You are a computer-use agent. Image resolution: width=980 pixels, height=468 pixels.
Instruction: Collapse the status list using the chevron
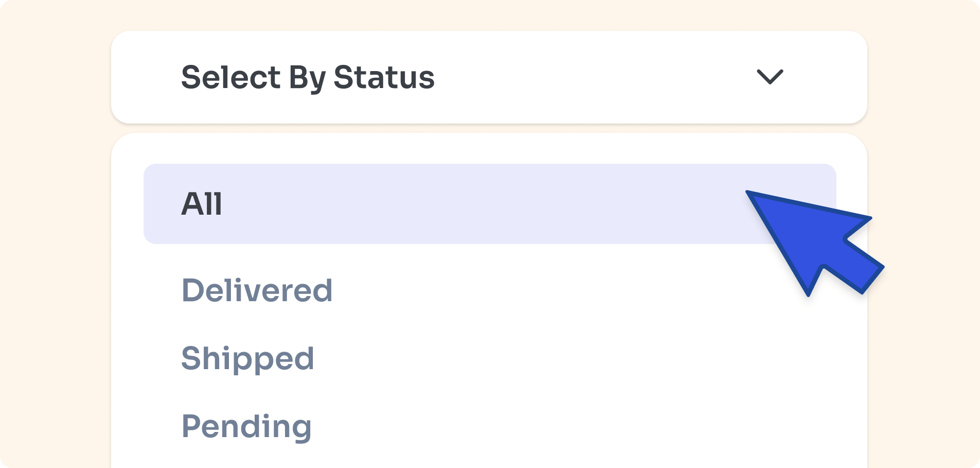[x=770, y=77]
